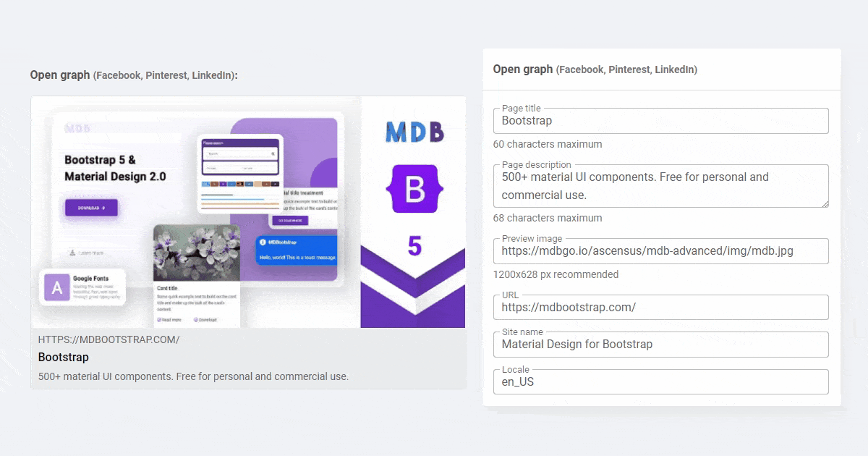The image size is (868, 456).
Task: Click the purple DOWNLOAD button in preview
Action: [x=91, y=208]
